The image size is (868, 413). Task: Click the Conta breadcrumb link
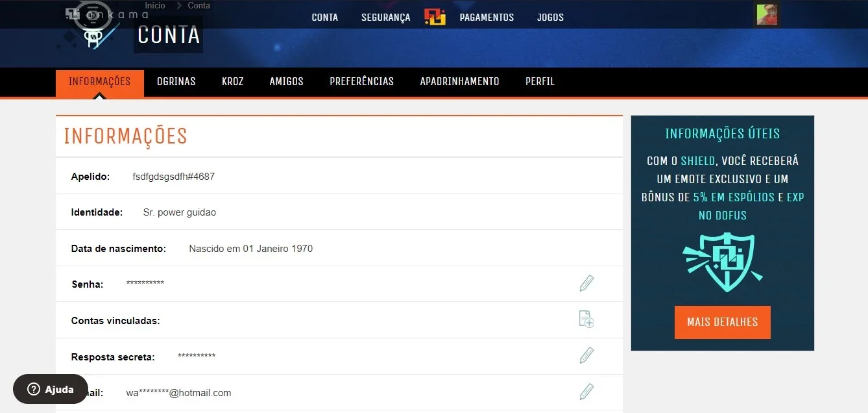click(x=199, y=5)
